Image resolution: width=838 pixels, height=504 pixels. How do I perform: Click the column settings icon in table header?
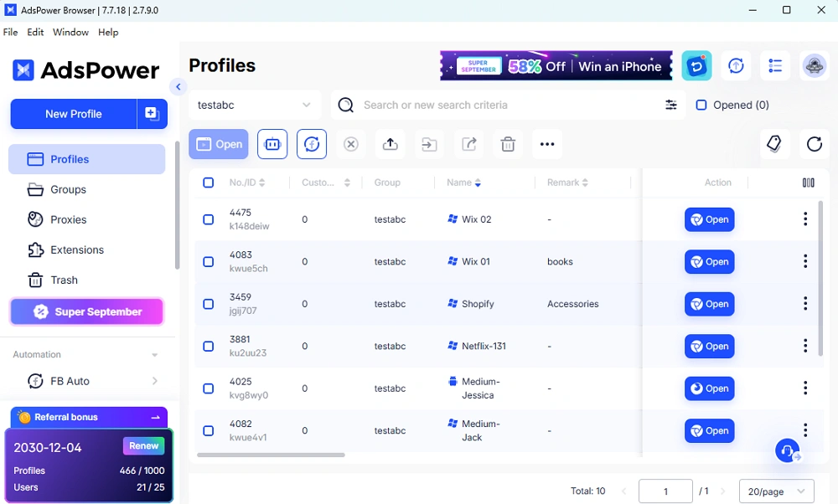click(x=808, y=183)
